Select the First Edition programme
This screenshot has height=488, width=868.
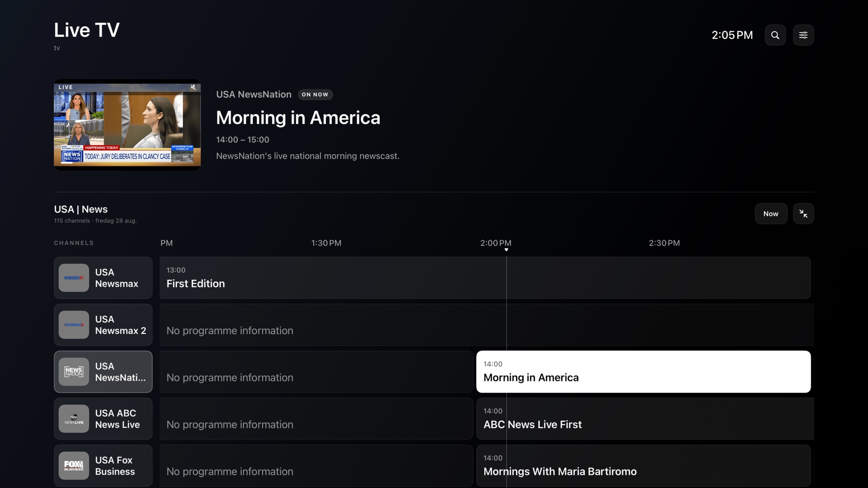pyautogui.click(x=485, y=278)
